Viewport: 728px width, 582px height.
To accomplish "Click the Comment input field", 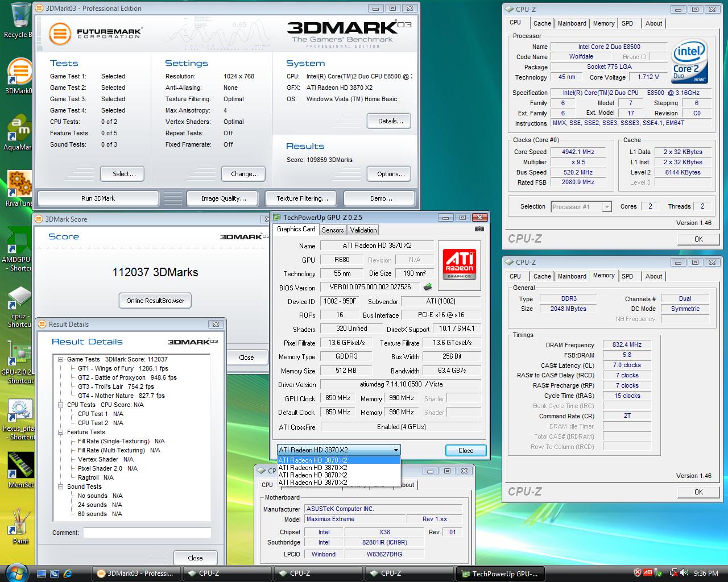I will point(147,533).
